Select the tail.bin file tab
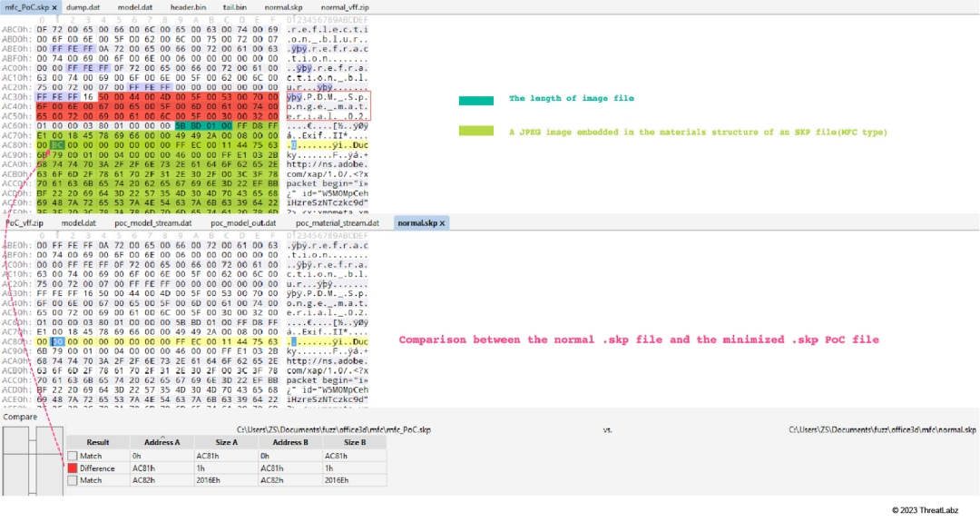The image size is (980, 522). [235, 7]
